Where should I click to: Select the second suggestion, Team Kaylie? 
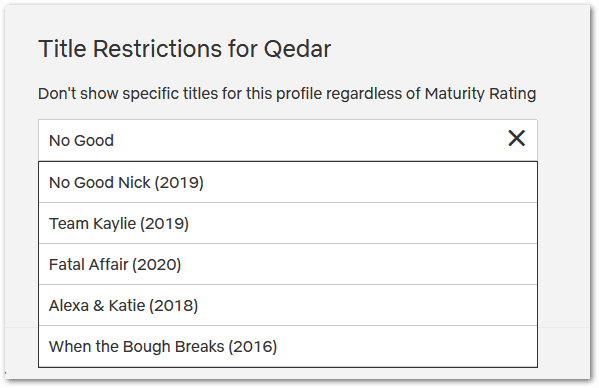(x=288, y=223)
